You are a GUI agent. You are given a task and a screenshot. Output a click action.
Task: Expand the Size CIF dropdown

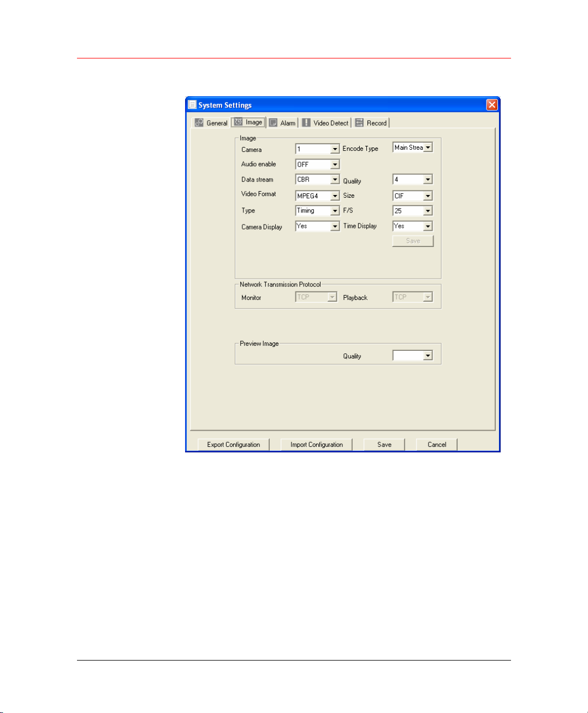[428, 196]
